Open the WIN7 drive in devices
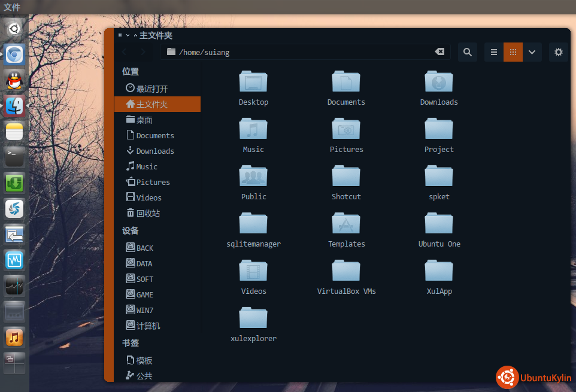Image resolution: width=576 pixels, height=392 pixels. (x=144, y=310)
